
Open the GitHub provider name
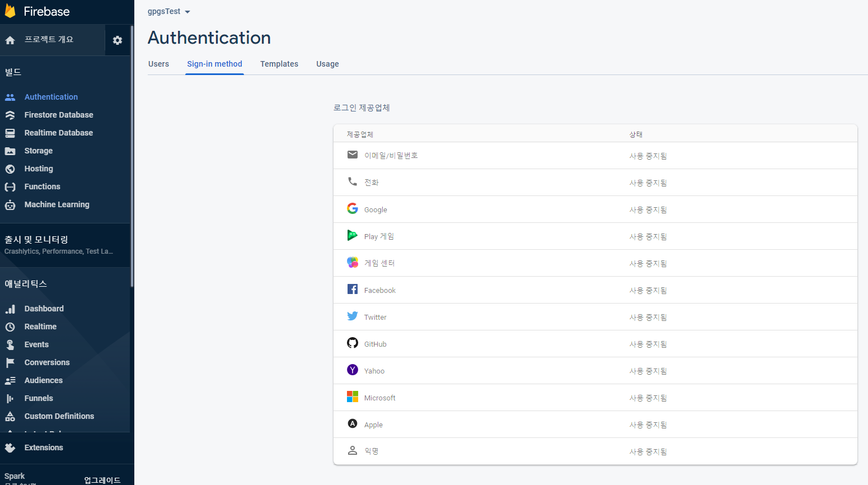[x=376, y=344]
